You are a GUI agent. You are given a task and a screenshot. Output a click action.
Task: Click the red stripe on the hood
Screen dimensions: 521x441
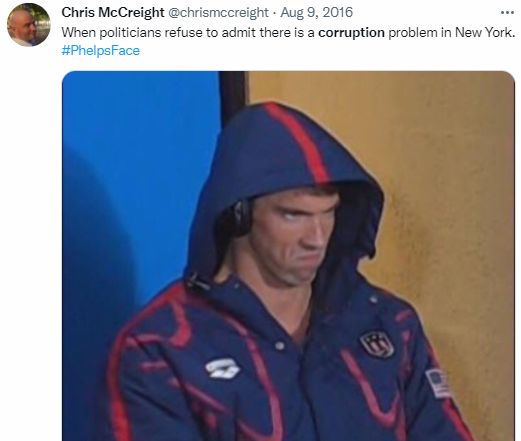298,142
